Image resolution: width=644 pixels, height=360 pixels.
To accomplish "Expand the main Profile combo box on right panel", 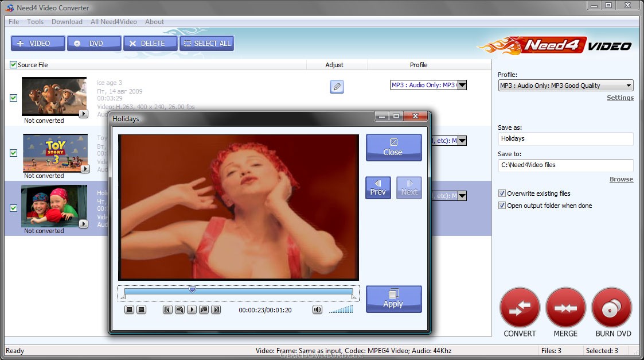I will 565,86.
